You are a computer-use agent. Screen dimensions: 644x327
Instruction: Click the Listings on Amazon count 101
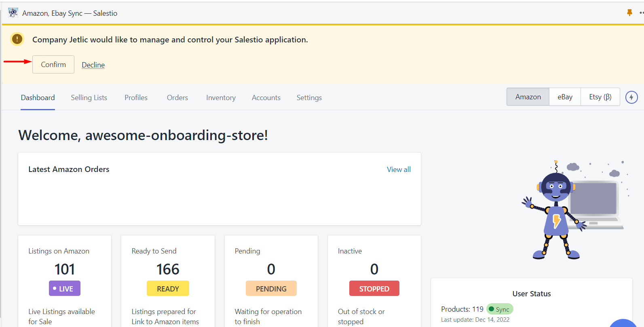coord(65,269)
